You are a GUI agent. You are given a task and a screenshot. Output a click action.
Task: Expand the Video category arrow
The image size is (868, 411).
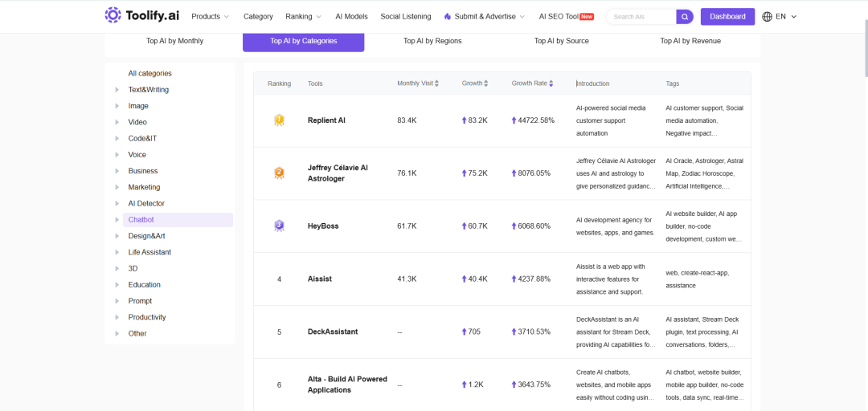tap(117, 122)
